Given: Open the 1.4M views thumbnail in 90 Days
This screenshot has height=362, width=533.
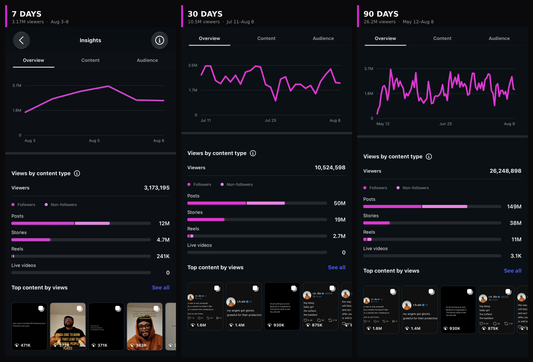Looking at the screenshot, I should 419,310.
